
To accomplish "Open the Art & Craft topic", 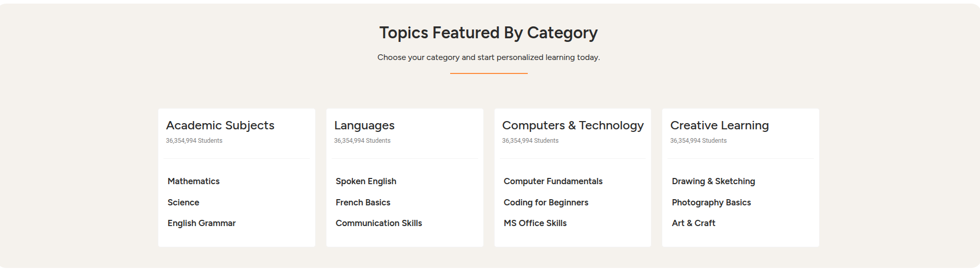I will [693, 223].
